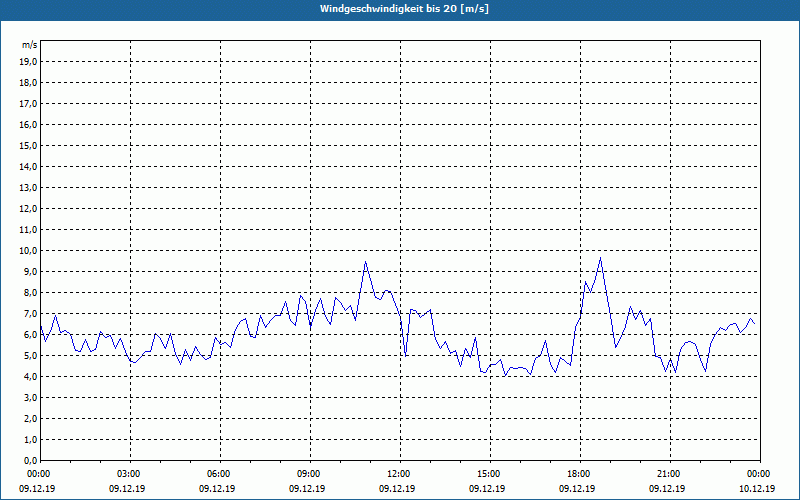The height and width of the screenshot is (500, 800).
Task: Click the '21:00' time label
Action: click(670, 474)
